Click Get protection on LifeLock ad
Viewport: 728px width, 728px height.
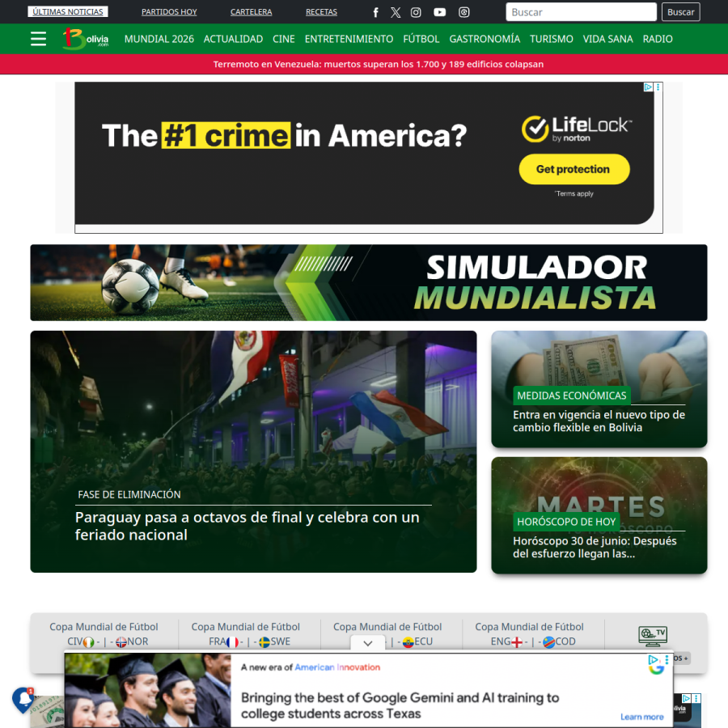(574, 169)
